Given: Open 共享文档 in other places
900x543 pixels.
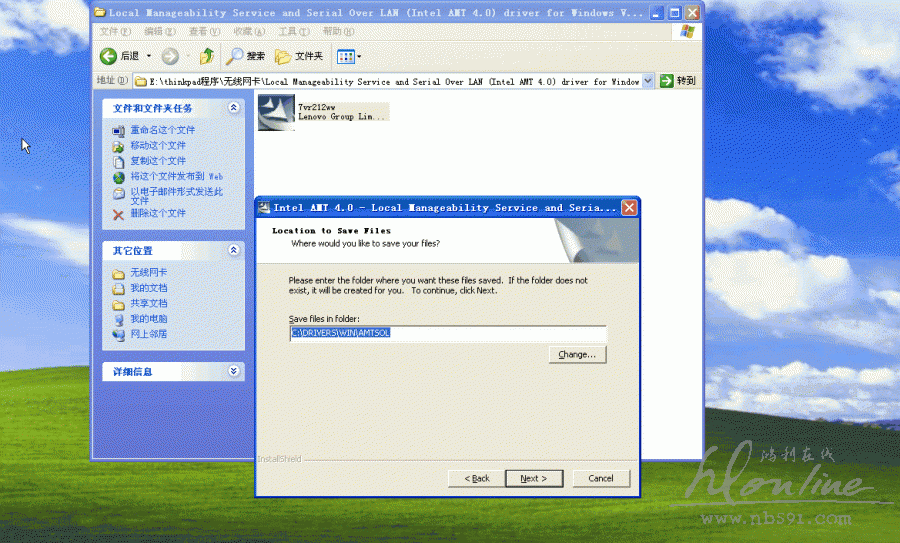Looking at the screenshot, I should tap(149, 303).
